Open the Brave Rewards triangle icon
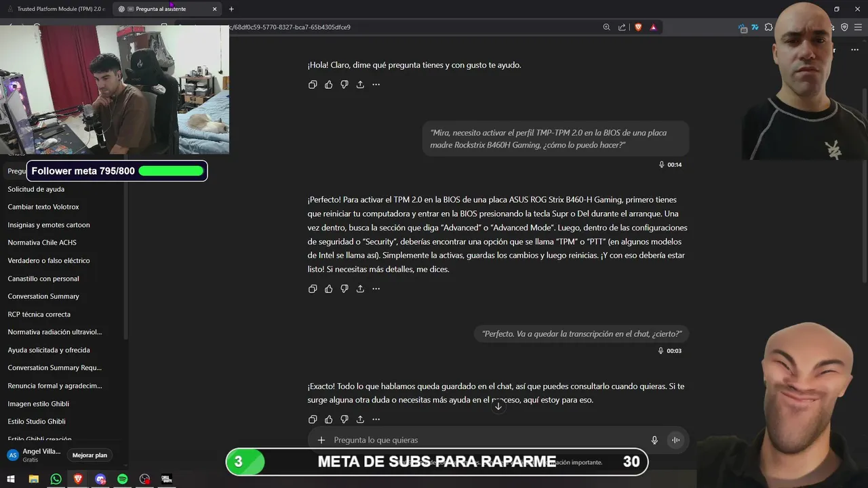 coord(653,27)
